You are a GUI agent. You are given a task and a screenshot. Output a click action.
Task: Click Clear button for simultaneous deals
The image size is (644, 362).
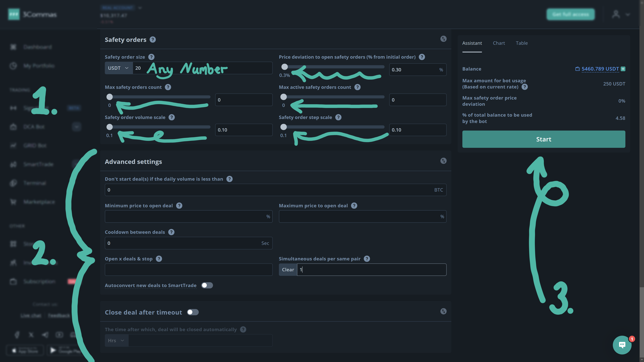[288, 269]
